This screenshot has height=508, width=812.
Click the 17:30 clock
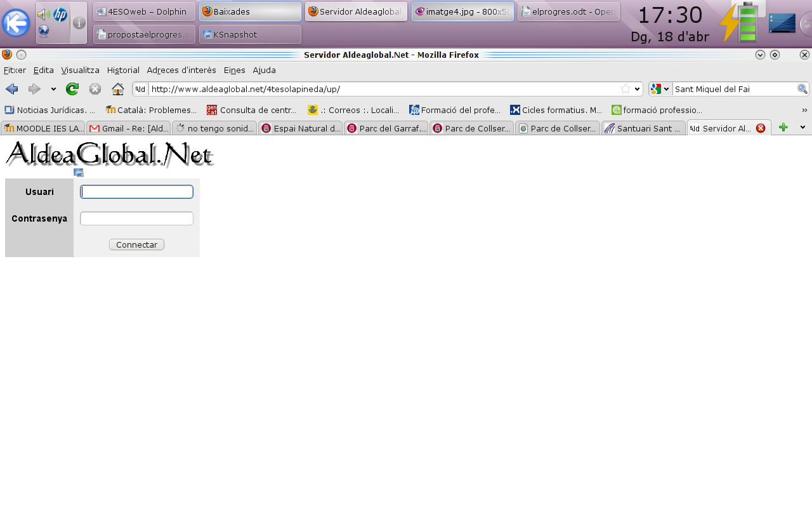click(x=670, y=15)
